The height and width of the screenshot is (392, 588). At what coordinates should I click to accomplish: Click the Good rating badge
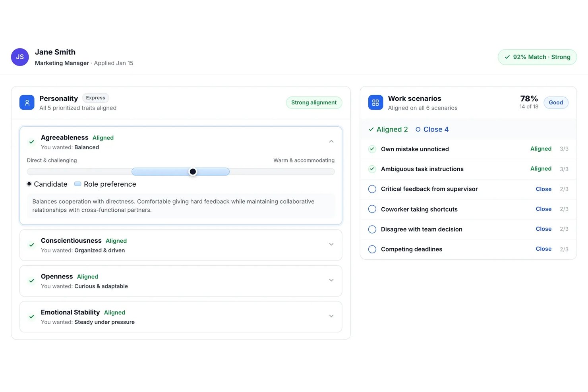click(x=556, y=102)
